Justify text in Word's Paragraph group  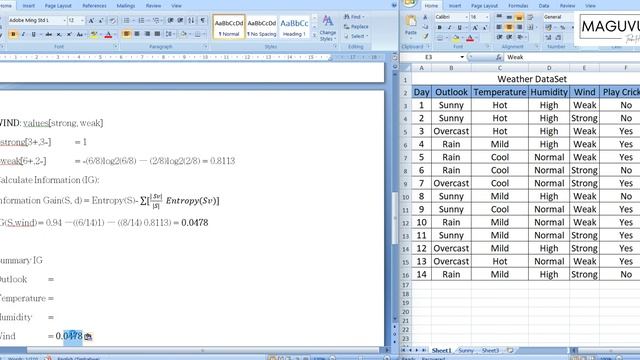(158, 34)
